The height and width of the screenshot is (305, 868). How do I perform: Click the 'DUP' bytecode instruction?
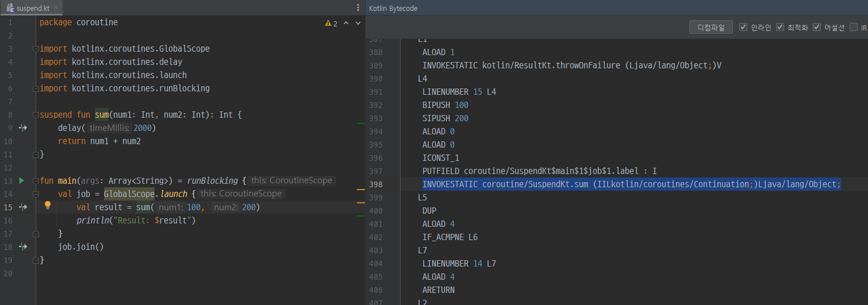429,211
